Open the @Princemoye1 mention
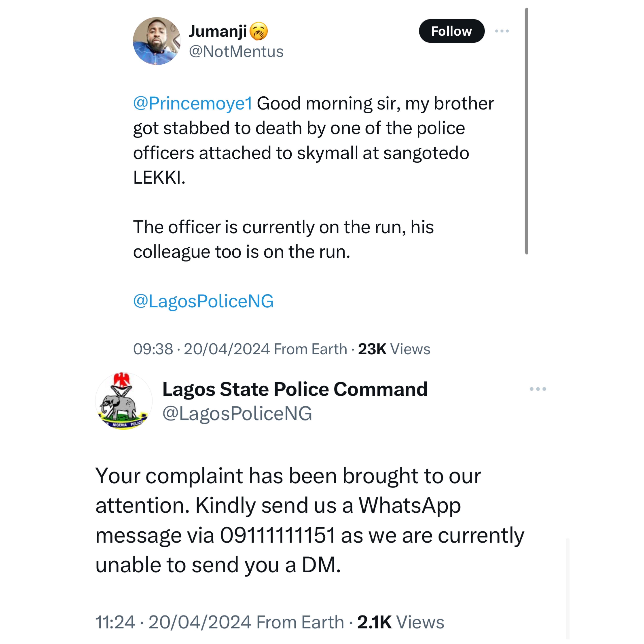The height and width of the screenshot is (644, 644). click(x=193, y=103)
